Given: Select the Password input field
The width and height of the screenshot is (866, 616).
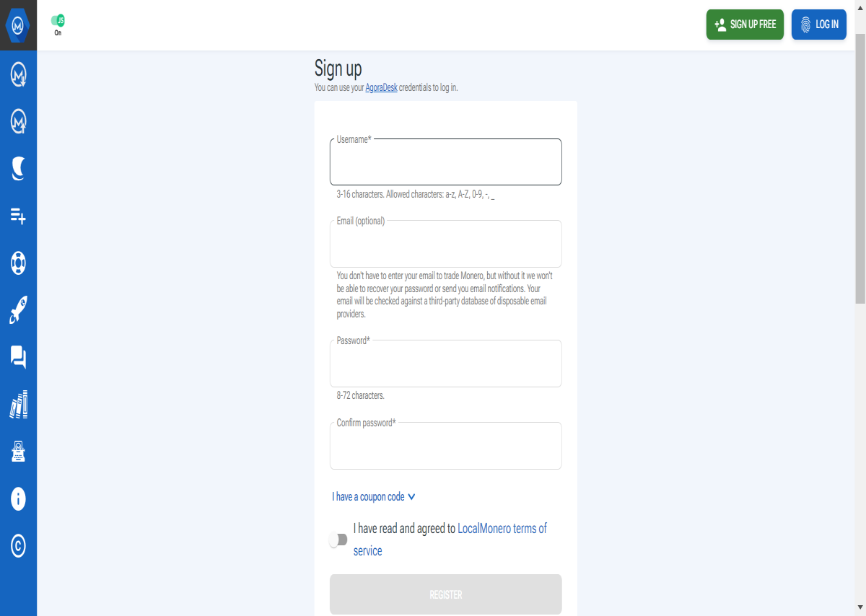Looking at the screenshot, I should click(x=446, y=364).
